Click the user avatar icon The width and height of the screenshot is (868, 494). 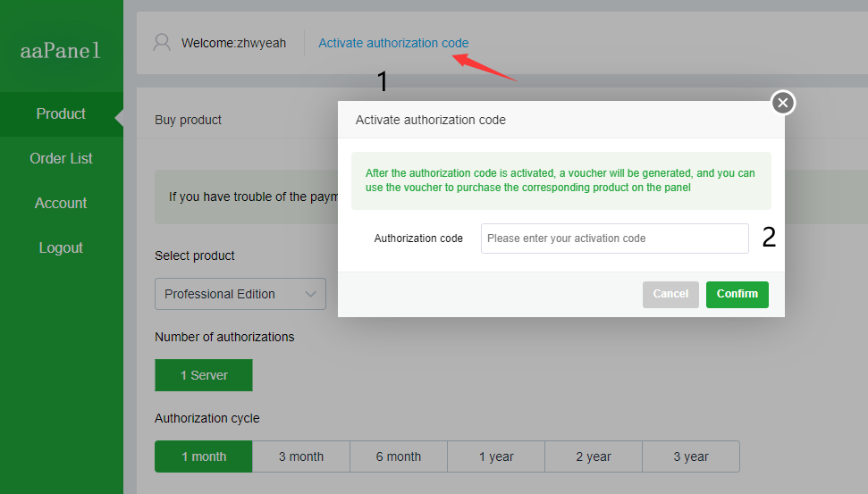[162, 42]
